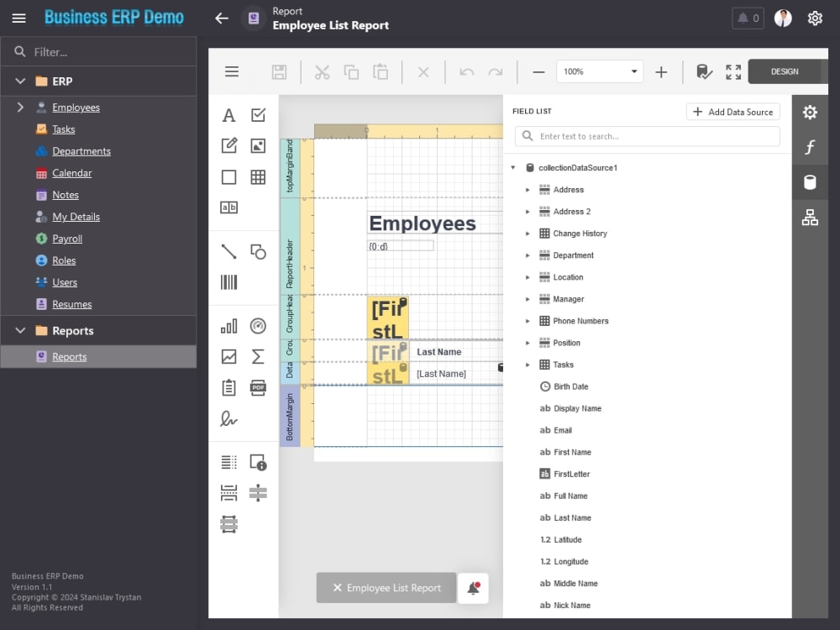Open the notifications bell counter

748,18
